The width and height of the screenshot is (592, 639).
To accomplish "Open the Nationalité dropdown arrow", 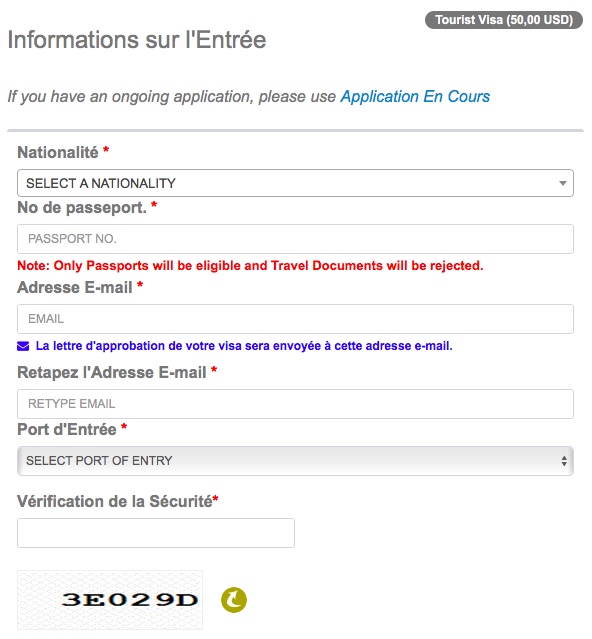I will [563, 183].
